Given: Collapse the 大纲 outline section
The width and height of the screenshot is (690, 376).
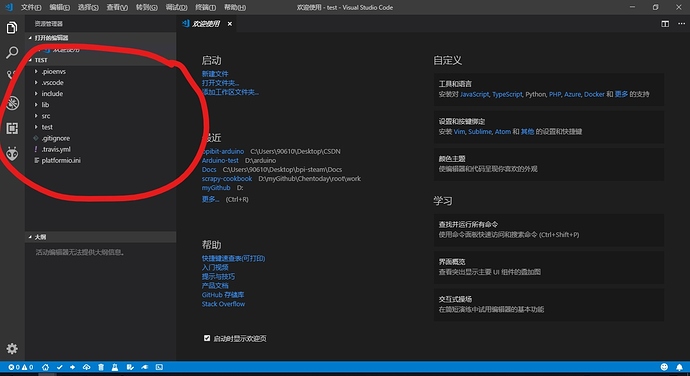Looking at the screenshot, I should [x=100, y=237].
